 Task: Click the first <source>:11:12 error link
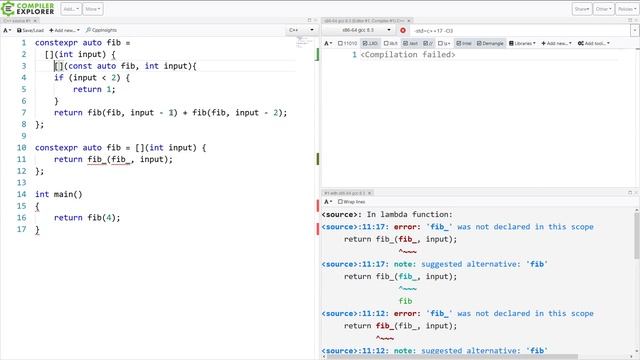coord(355,313)
